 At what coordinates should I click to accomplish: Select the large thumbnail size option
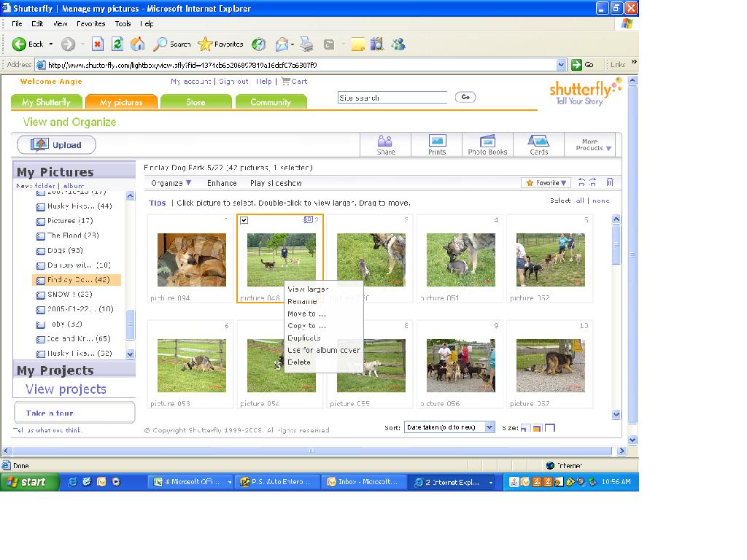(x=550, y=428)
